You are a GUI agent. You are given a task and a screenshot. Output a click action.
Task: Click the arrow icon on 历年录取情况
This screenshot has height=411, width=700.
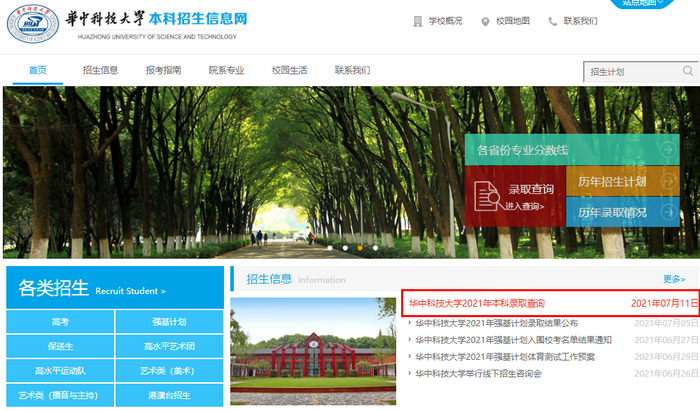(x=668, y=212)
